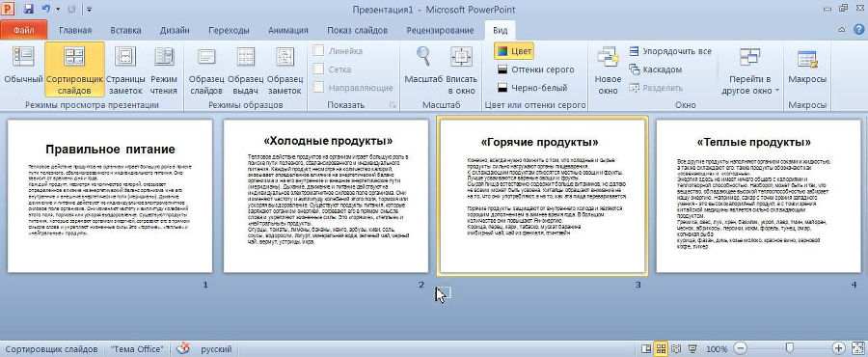This screenshot has height=357, width=868.
Task: Switch to normal view from status bar
Action: [x=645, y=349]
